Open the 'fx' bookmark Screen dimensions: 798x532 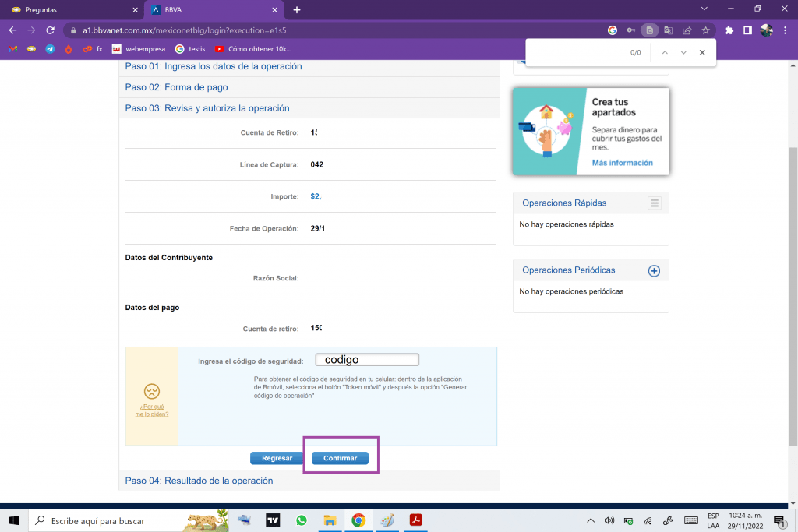tap(93, 49)
